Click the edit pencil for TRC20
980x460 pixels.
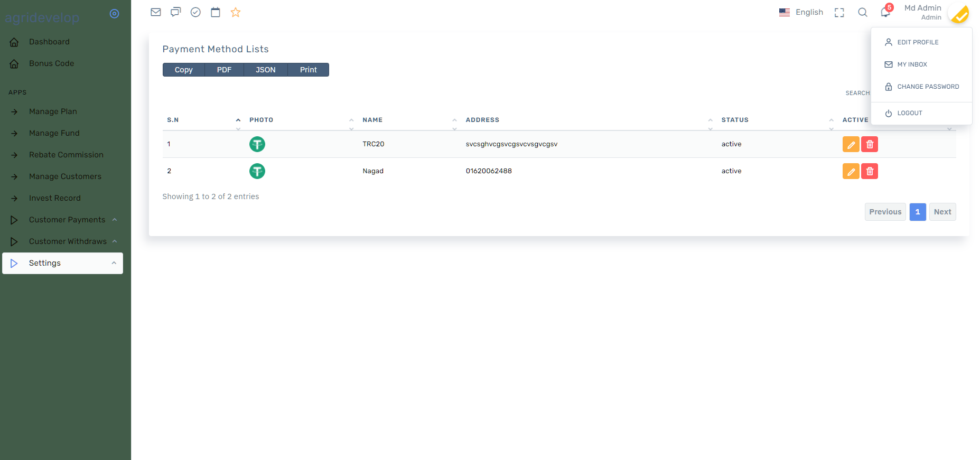[851, 144]
